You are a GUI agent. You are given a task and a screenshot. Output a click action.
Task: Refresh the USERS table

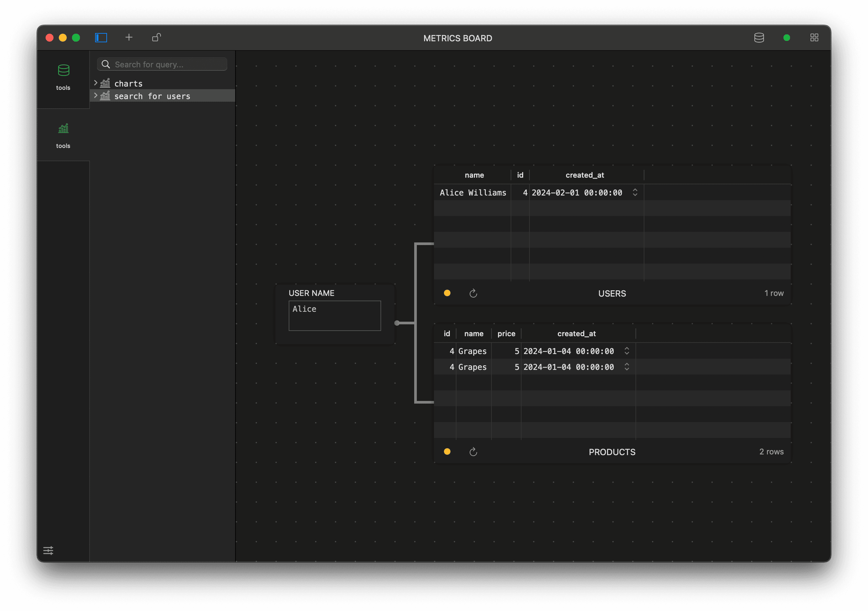(473, 293)
